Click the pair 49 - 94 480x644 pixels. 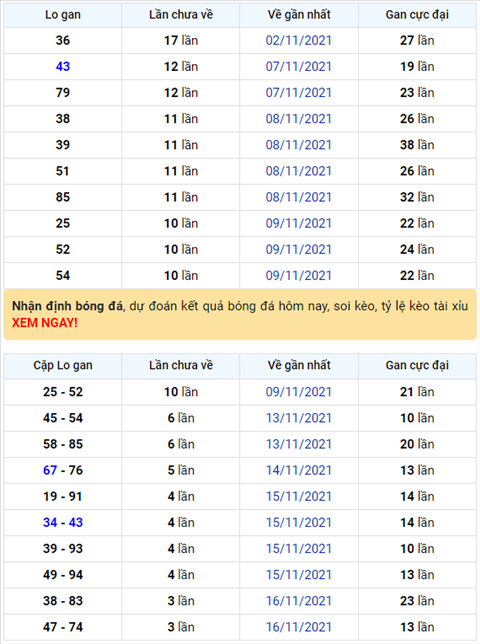click(x=63, y=575)
